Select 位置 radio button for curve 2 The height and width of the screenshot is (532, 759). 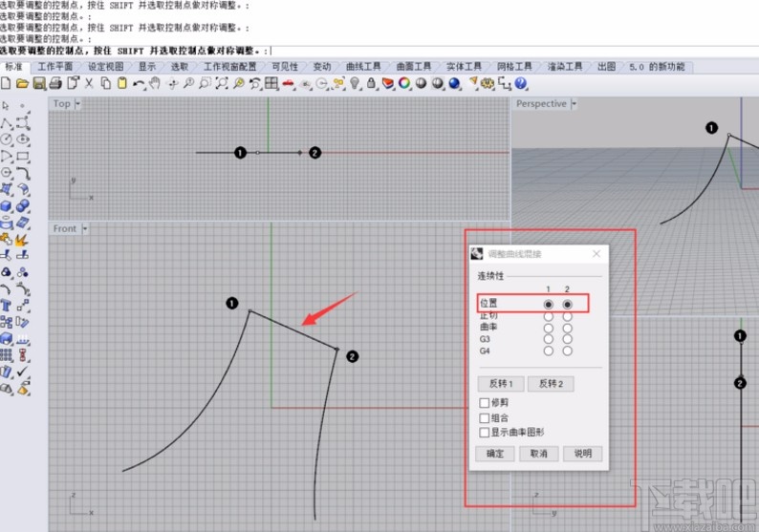(x=567, y=305)
